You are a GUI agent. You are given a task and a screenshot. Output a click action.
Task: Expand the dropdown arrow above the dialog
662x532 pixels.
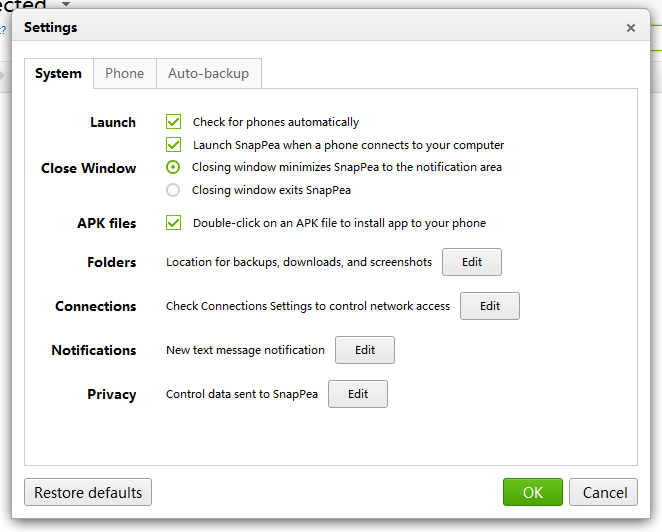(66, 5)
